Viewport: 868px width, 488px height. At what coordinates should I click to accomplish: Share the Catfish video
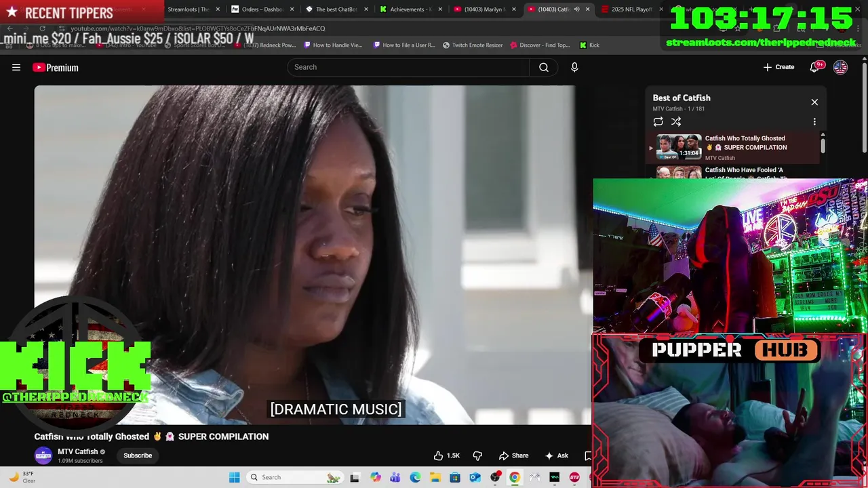point(513,455)
